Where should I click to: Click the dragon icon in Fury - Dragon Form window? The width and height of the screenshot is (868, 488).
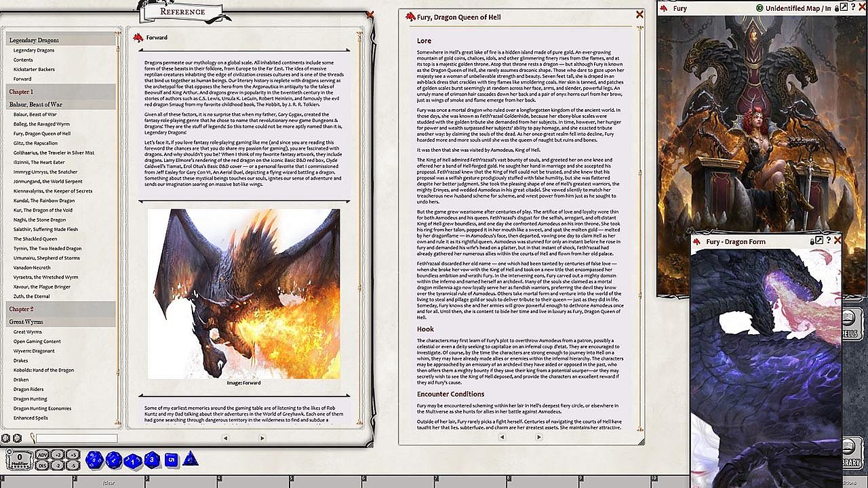pos(698,241)
